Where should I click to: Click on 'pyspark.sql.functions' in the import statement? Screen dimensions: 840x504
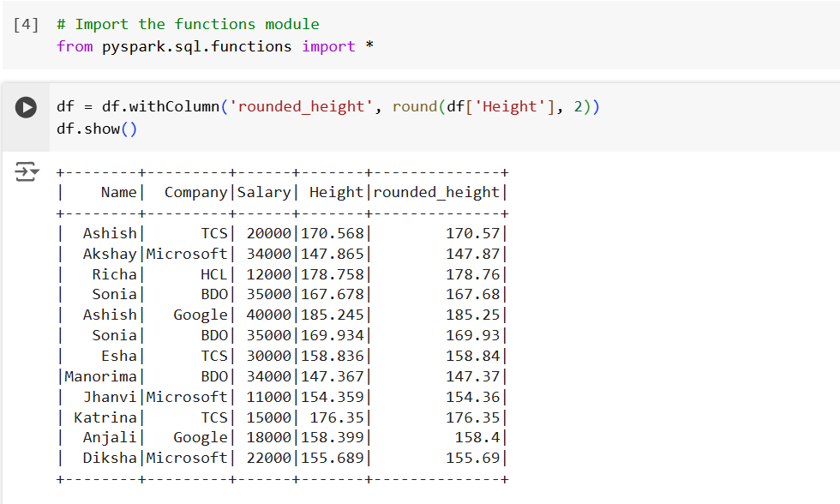coord(197,46)
